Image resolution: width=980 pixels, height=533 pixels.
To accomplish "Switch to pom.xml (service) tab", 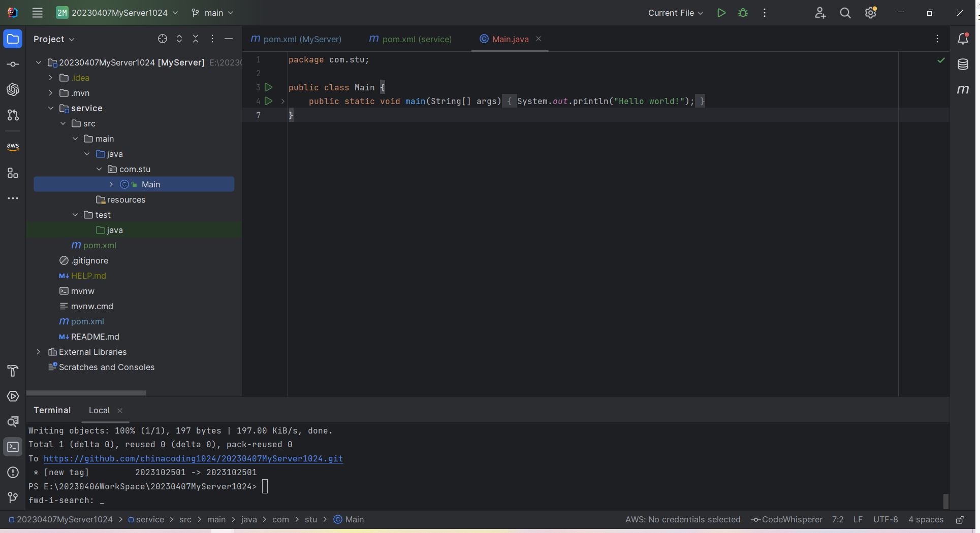I will point(410,39).
